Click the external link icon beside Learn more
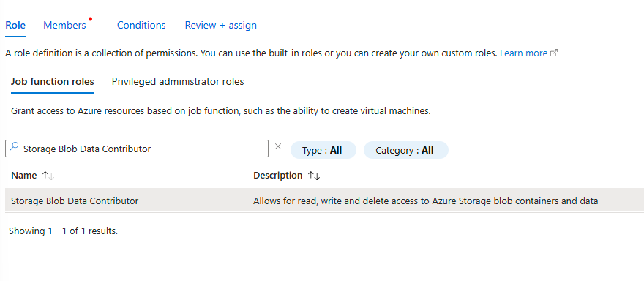 point(554,53)
